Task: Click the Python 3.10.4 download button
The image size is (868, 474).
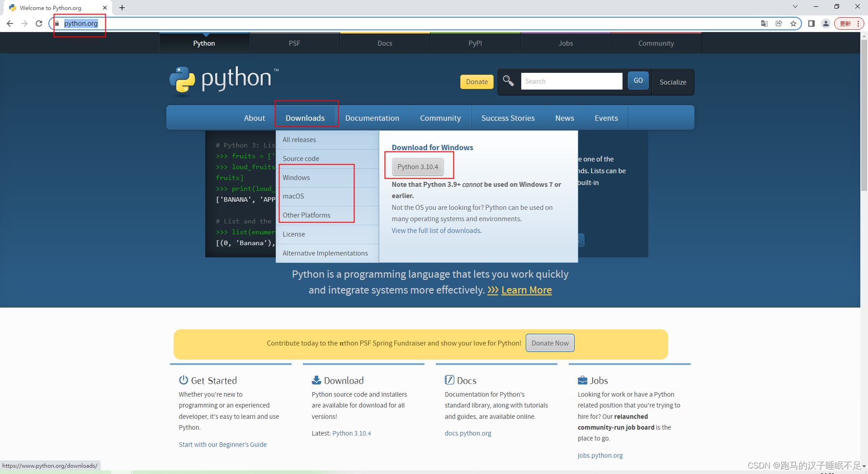Action: [x=418, y=167]
